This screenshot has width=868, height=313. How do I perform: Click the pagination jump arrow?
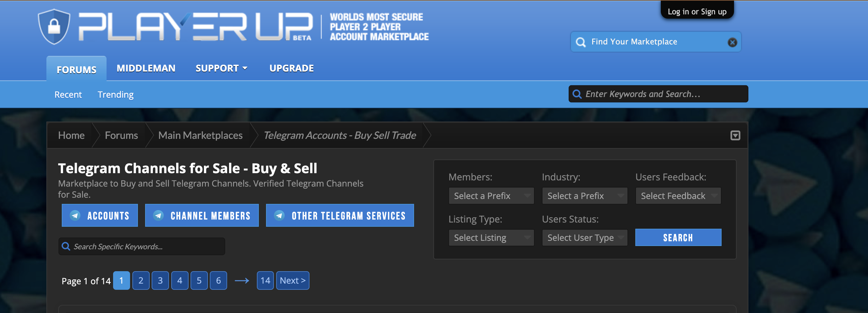pos(242,281)
